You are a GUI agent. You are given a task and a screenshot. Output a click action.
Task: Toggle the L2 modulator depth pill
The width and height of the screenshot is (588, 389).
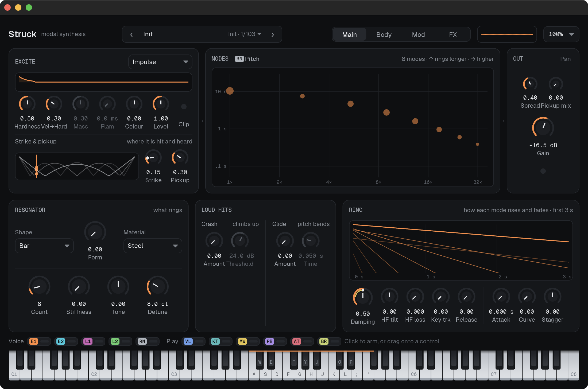[x=126, y=341]
